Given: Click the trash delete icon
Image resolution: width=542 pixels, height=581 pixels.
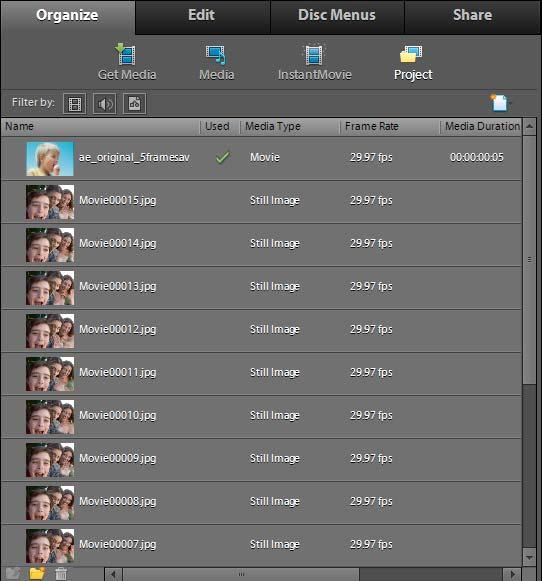Looking at the screenshot, I should 61,574.
